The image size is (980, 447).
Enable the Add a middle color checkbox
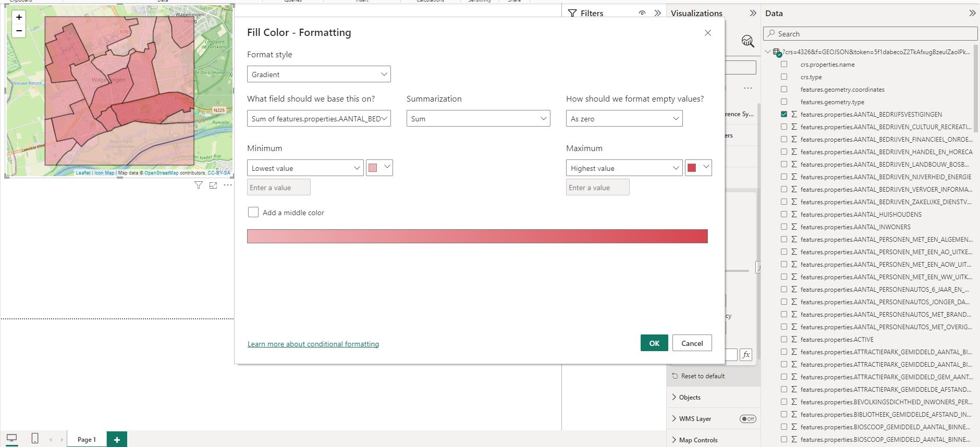(253, 213)
